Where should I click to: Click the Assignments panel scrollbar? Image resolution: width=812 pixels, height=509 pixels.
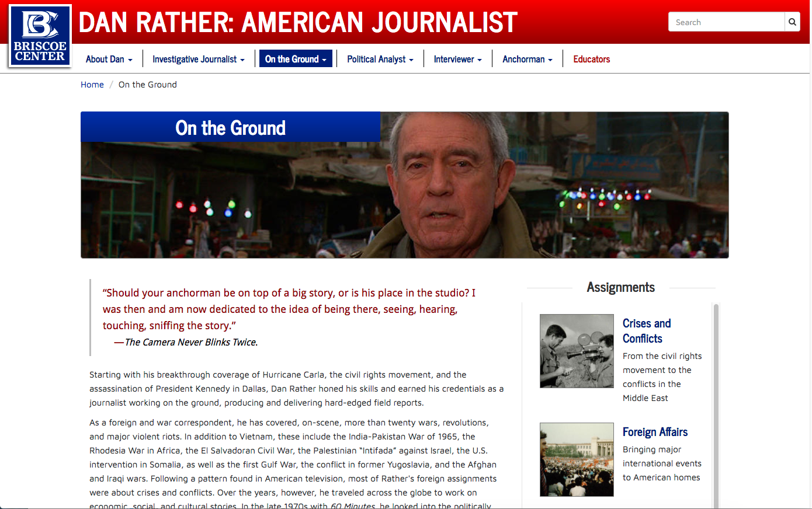(x=716, y=406)
